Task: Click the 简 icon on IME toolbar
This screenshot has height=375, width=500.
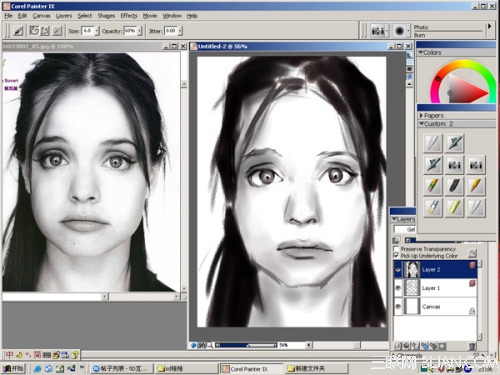Action: point(37,355)
